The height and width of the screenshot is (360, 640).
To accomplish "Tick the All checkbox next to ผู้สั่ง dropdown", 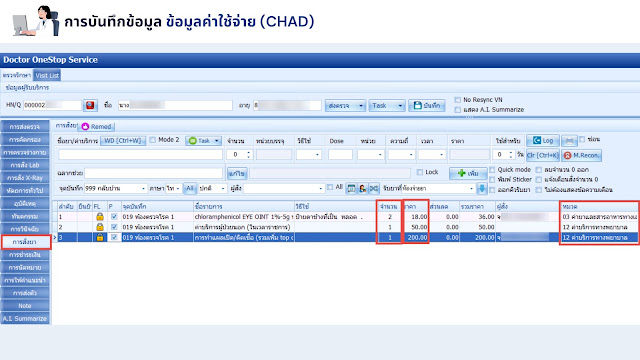I will click(x=330, y=187).
